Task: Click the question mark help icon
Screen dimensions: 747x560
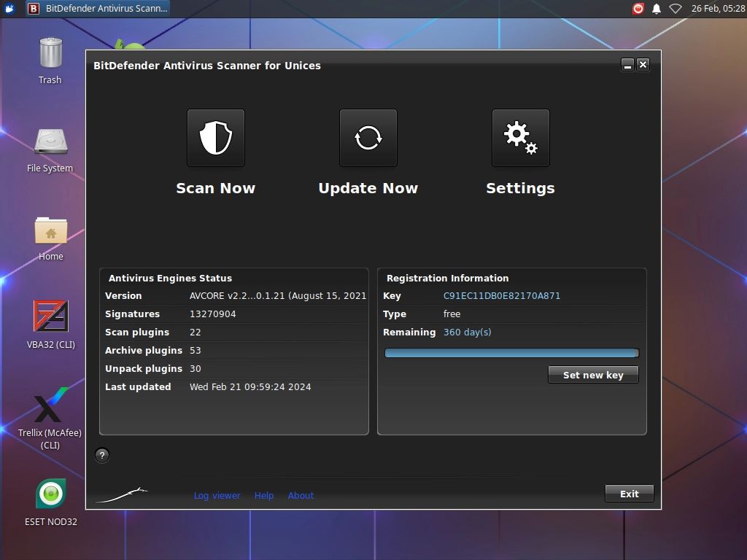Action: pos(102,455)
